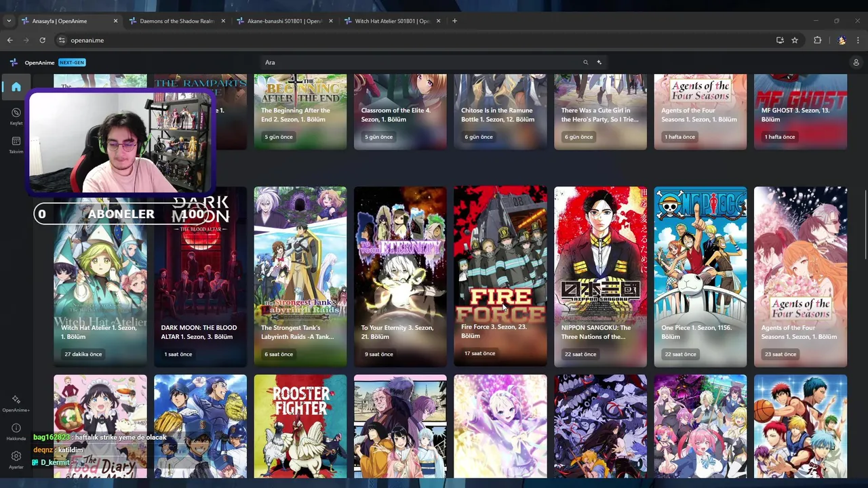Bookmark this page with star icon
868x488 pixels.
tap(795, 40)
